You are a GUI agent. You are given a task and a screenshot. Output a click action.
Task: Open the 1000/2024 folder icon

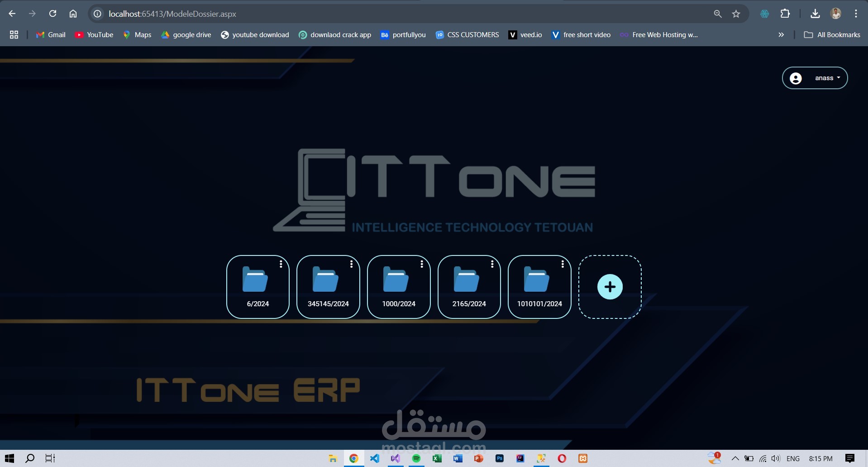click(396, 279)
